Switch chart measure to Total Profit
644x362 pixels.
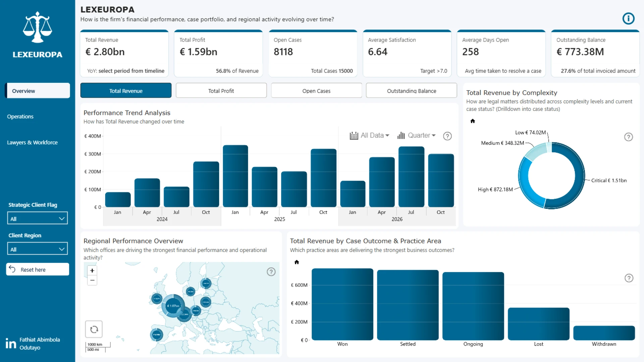(x=221, y=90)
